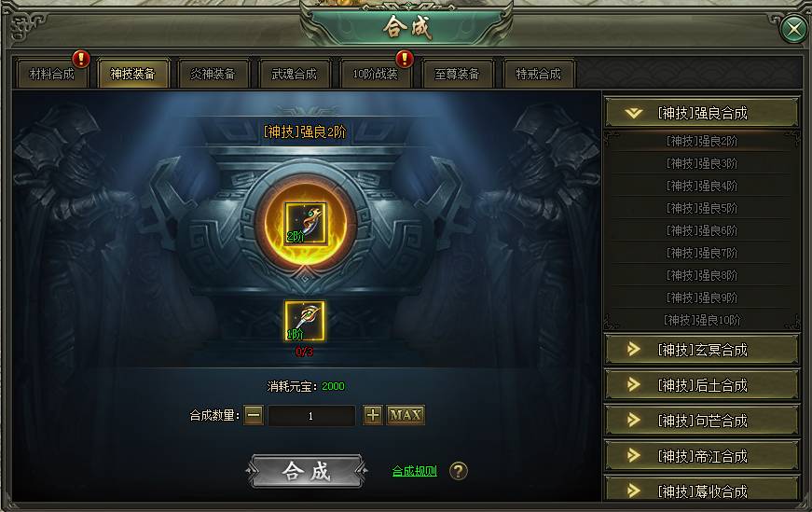Expand the [神技]玄冥合成 category

pos(702,350)
